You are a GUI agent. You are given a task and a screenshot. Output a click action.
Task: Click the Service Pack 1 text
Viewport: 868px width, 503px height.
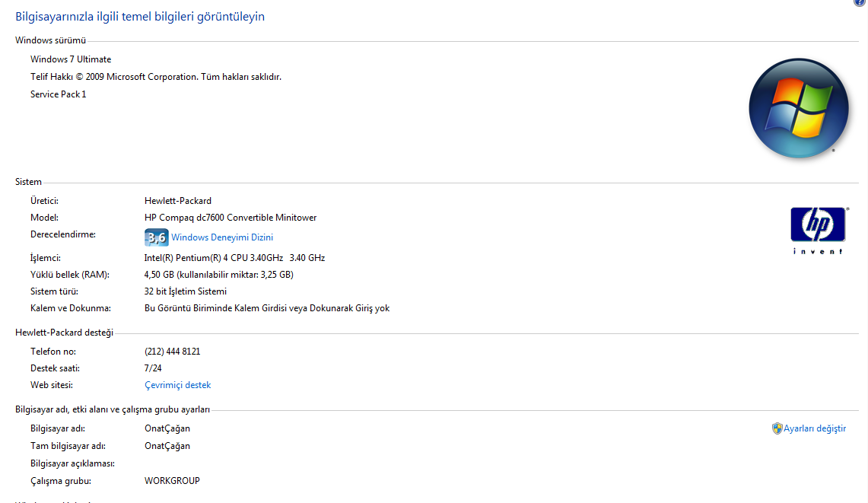point(58,94)
